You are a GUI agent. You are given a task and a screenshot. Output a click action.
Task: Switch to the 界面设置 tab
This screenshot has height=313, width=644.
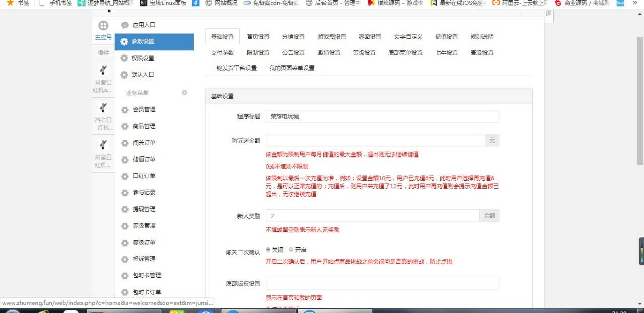coord(370,37)
